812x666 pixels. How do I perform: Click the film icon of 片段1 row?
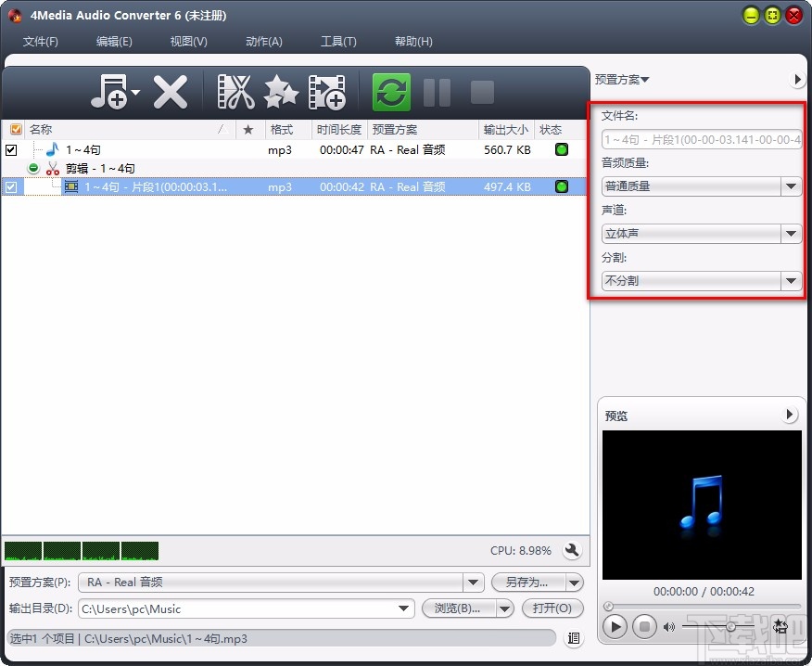[71, 186]
